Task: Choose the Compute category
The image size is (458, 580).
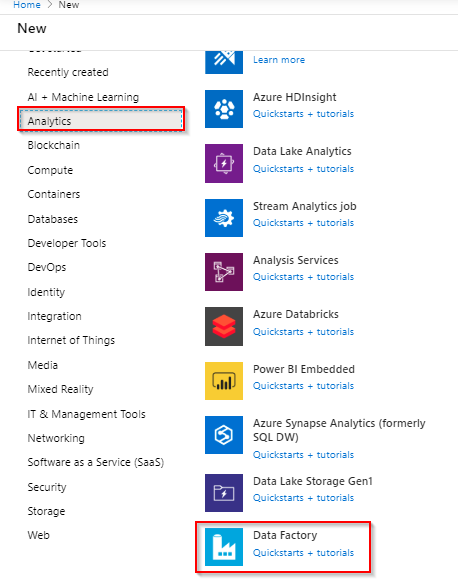Action: pyautogui.click(x=50, y=170)
